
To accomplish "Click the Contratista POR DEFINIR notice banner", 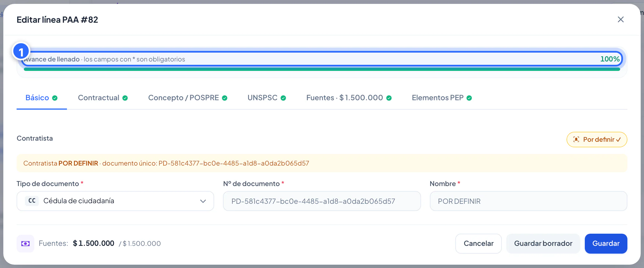I will tap(322, 163).
